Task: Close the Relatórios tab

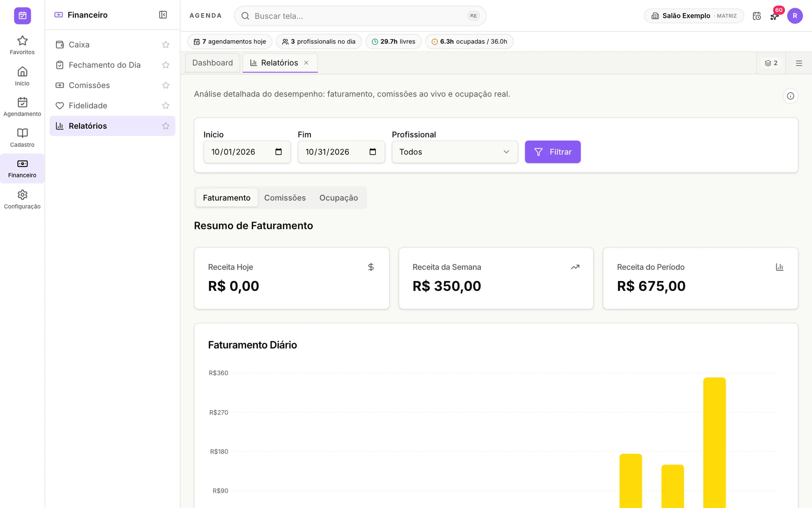Action: click(306, 63)
